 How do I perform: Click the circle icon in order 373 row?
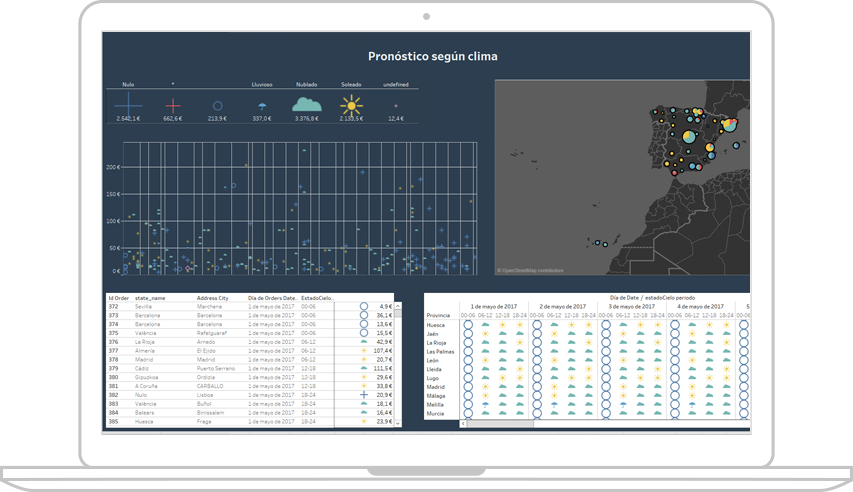click(x=364, y=315)
